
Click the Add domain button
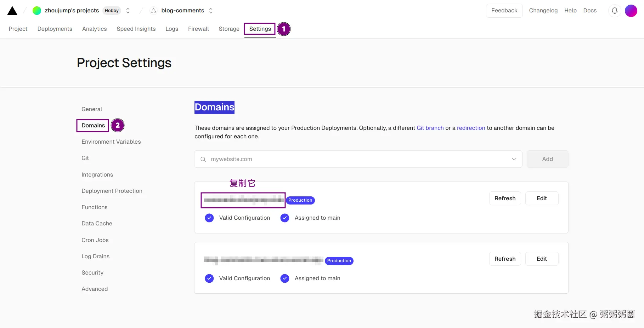coord(547,159)
